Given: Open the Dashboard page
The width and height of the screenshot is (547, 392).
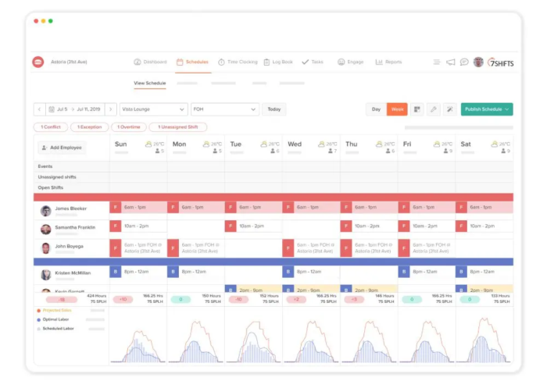Looking at the screenshot, I should [x=150, y=62].
